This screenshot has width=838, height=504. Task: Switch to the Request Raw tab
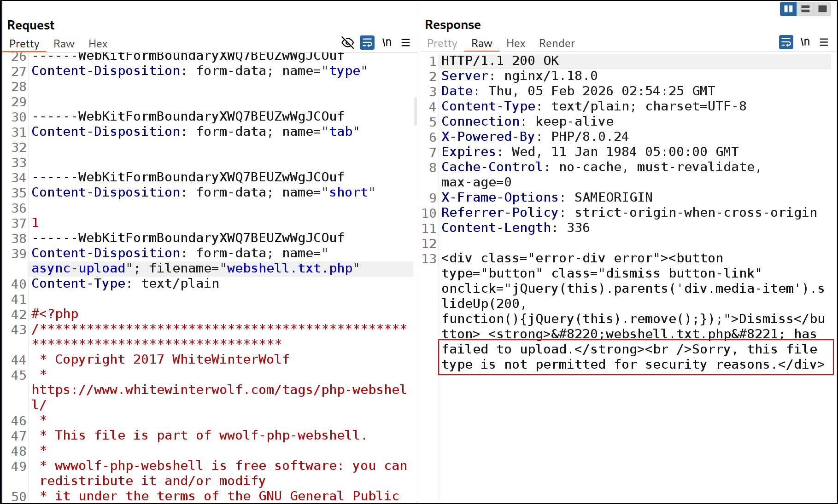pyautogui.click(x=64, y=44)
